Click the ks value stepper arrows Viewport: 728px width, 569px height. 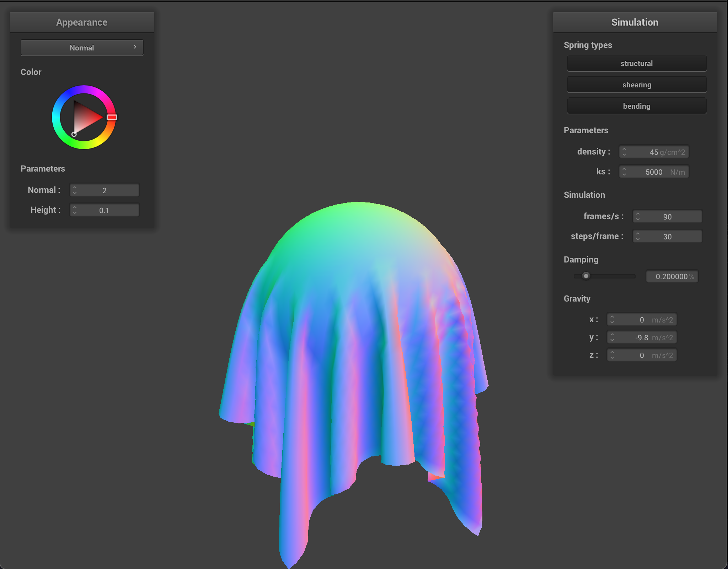[624, 172]
